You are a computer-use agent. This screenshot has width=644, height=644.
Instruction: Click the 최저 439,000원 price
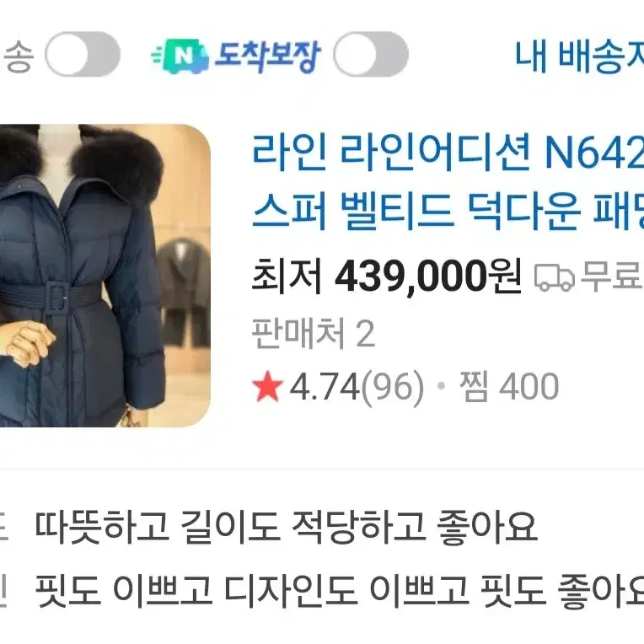coord(386,276)
